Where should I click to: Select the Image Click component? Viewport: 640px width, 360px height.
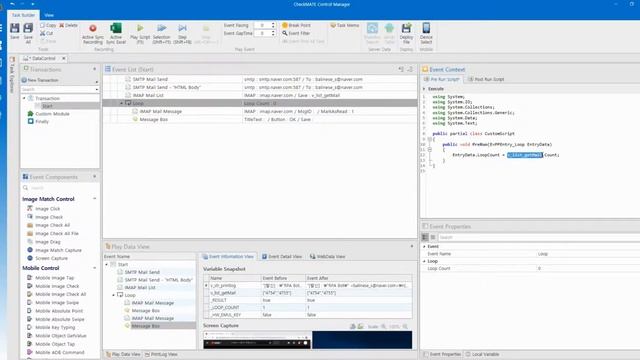pos(47,209)
